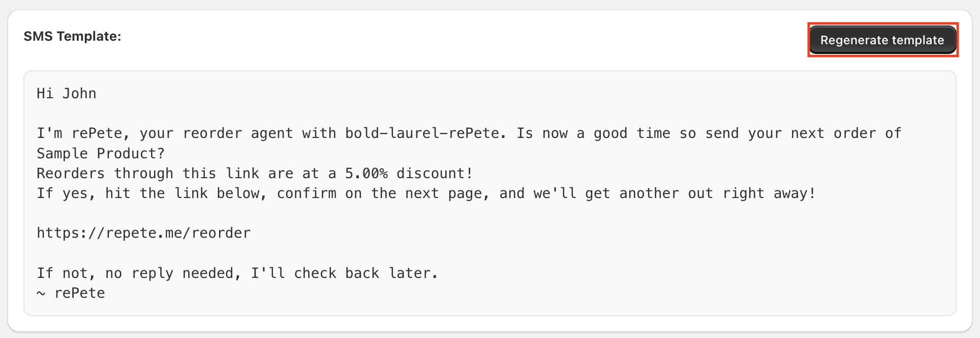Screen dimensions: 980x338
Task: Click the sentence introducing rePete the reorder agent
Action: click(254, 133)
